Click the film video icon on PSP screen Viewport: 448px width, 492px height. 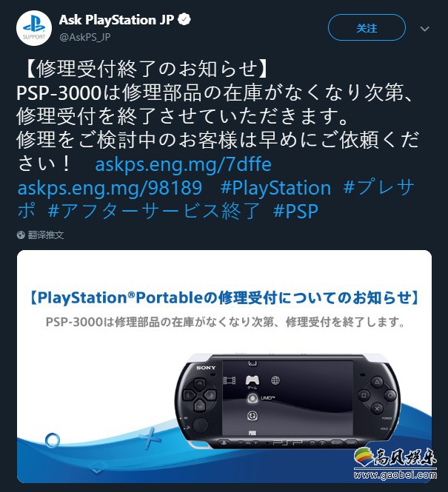tap(230, 380)
